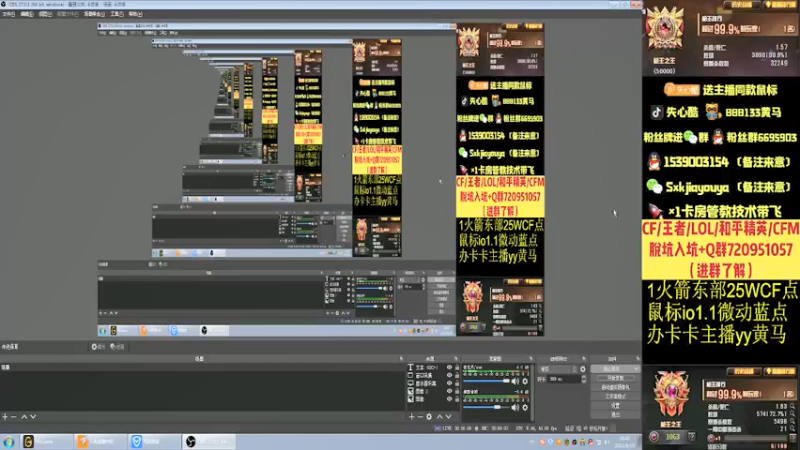
Task: Select the last Image source row
Action: (433, 399)
